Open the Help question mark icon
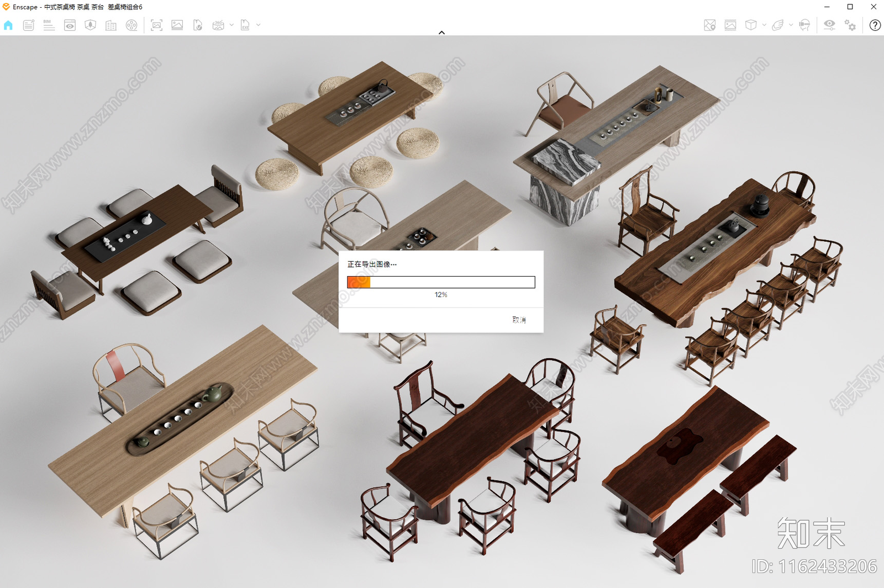 (875, 25)
